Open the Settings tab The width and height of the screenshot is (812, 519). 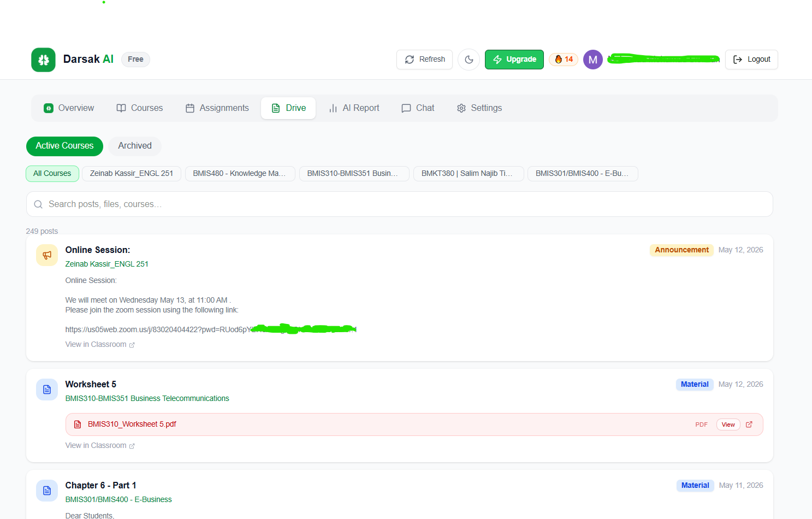coord(479,108)
